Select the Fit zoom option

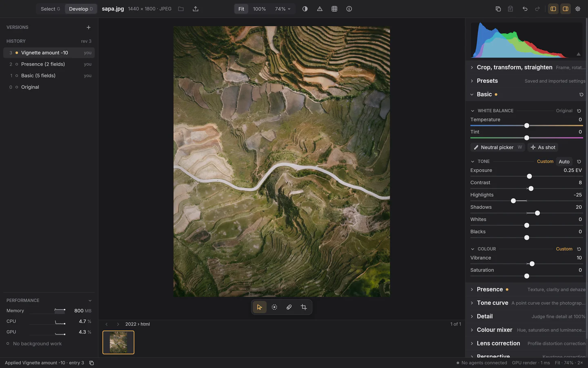coord(241,9)
